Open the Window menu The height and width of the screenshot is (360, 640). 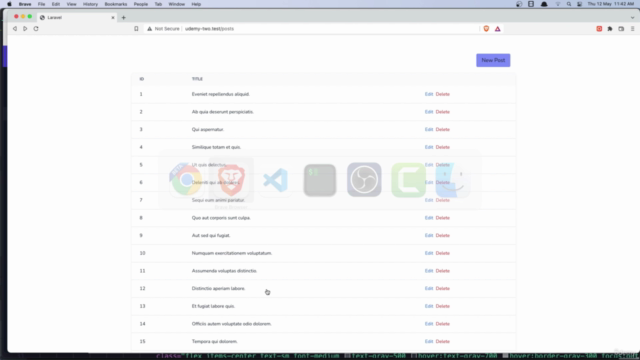(x=177, y=4)
